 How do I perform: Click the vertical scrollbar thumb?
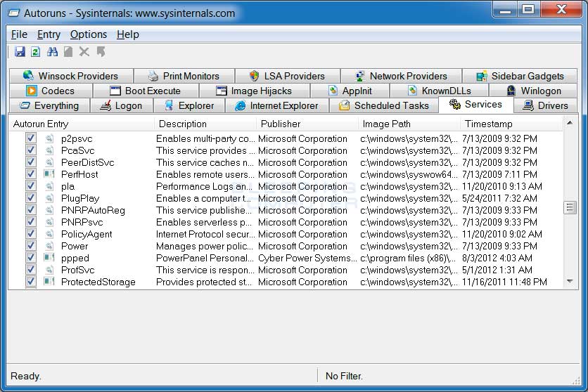pos(570,207)
